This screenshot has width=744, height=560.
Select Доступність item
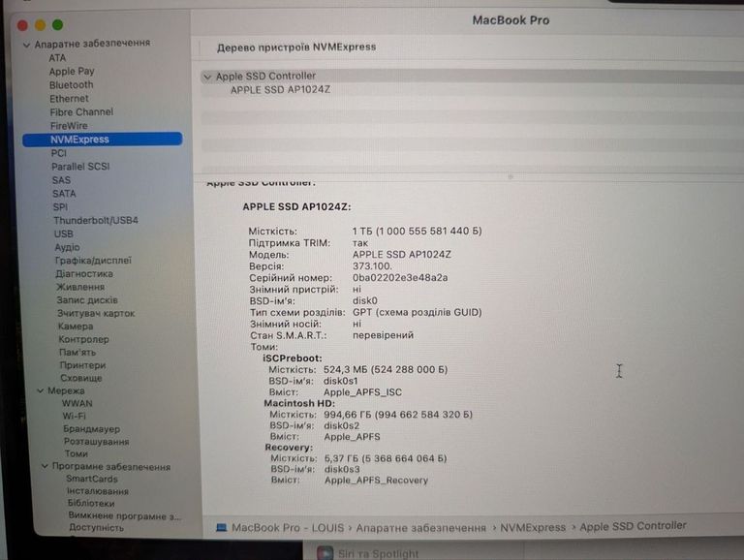point(96,528)
